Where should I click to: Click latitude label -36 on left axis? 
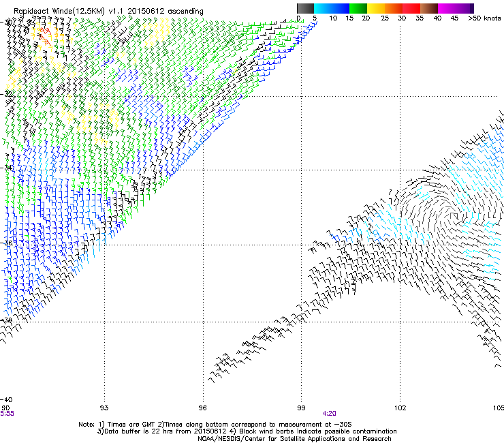click(x=7, y=243)
